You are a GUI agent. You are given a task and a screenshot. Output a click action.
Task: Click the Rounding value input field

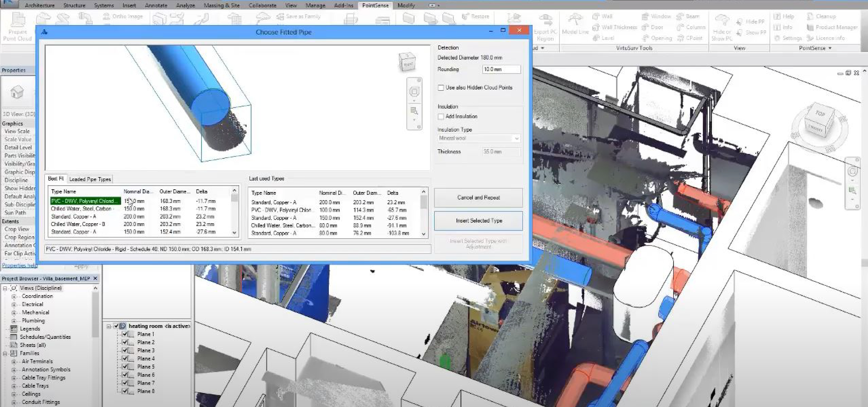pyautogui.click(x=501, y=69)
